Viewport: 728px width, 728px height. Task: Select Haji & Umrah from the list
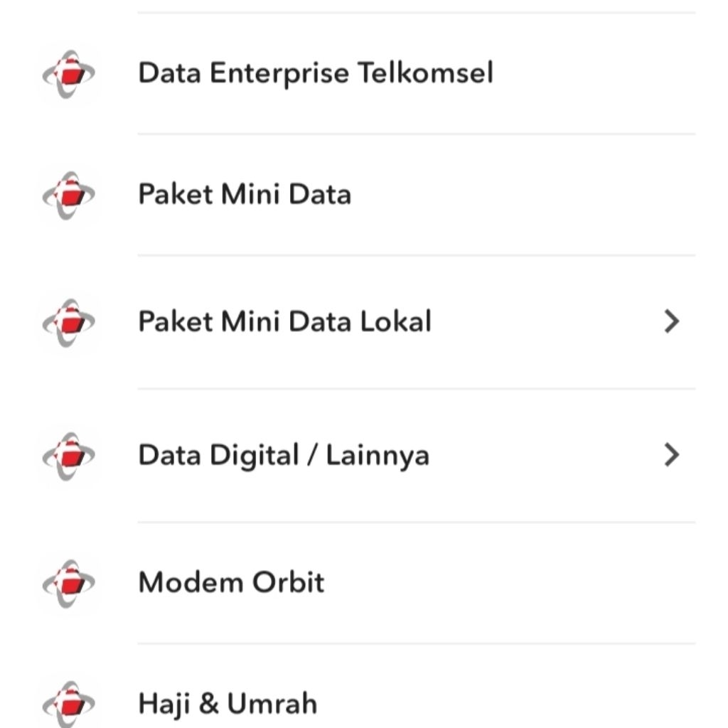pos(227,704)
